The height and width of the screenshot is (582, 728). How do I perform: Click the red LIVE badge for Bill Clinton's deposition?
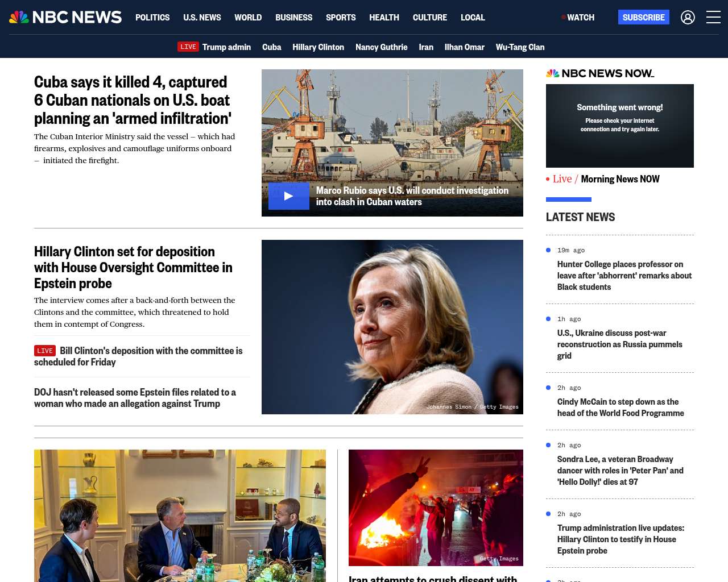point(45,351)
